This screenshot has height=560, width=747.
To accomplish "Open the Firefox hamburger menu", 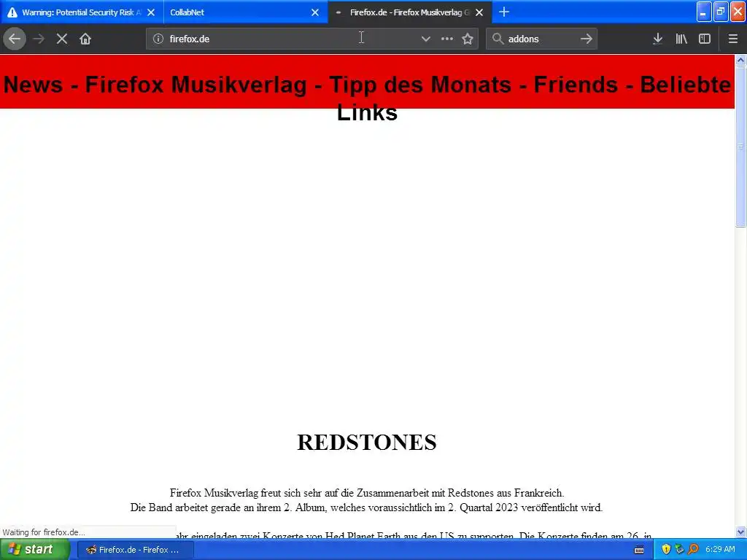I will click(x=733, y=39).
